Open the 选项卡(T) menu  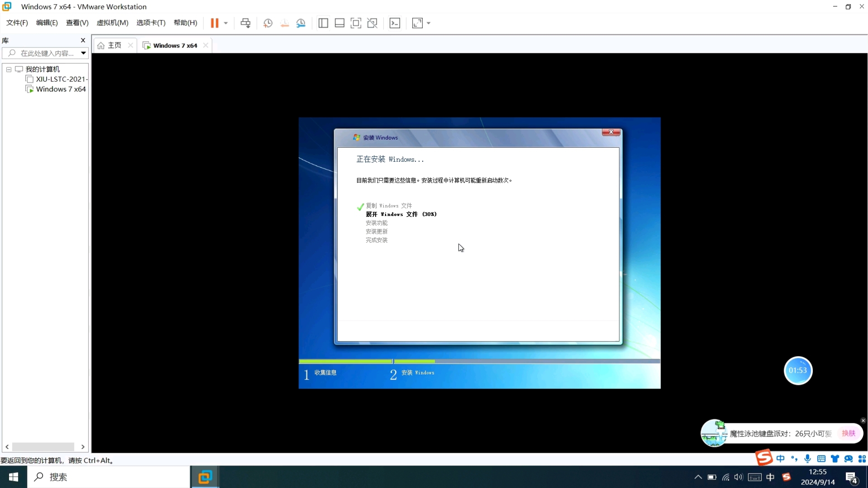(x=151, y=23)
